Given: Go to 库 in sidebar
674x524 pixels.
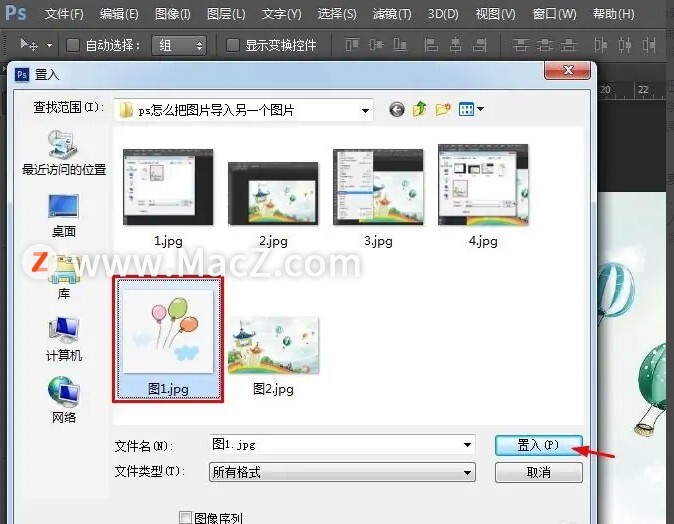Looking at the screenshot, I should [x=64, y=277].
